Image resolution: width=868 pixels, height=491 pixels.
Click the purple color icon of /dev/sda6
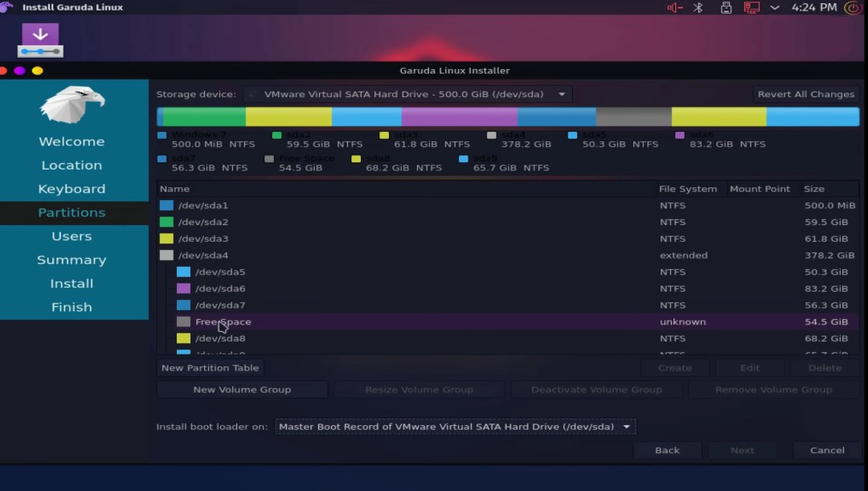(x=183, y=288)
